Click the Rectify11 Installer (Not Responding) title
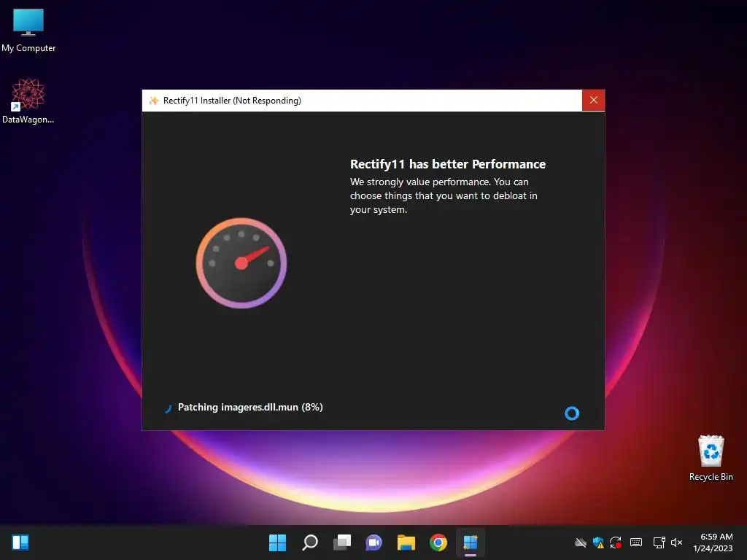The image size is (747, 560). pyautogui.click(x=232, y=101)
